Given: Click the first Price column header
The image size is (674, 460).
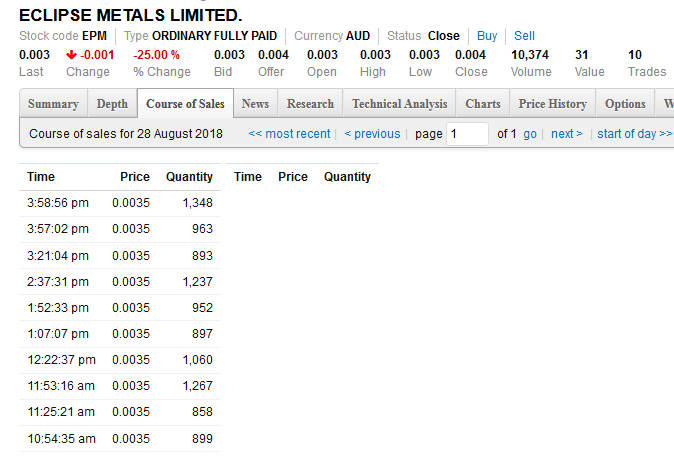Looking at the screenshot, I should pos(135,177).
